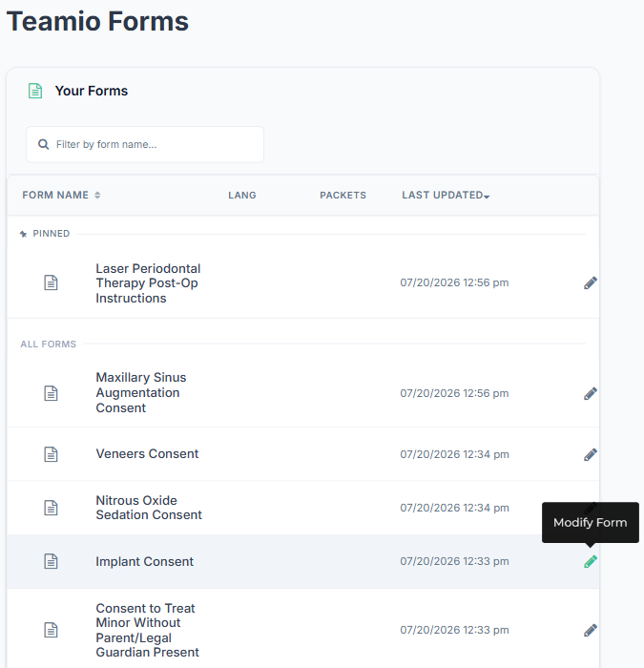The width and height of the screenshot is (644, 668).
Task: Sort by Form Name column
Action: pyautogui.click(x=61, y=195)
